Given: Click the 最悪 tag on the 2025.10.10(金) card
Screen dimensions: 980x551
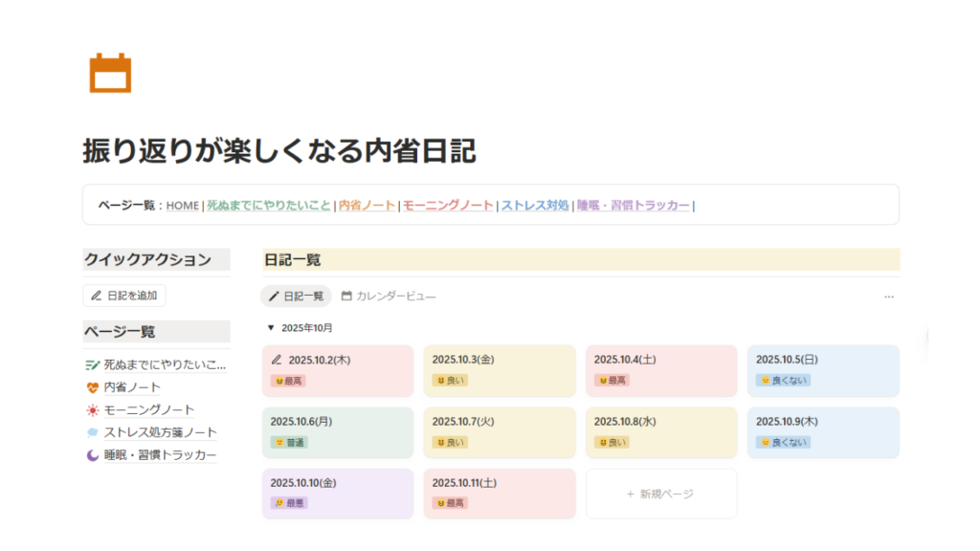Looking at the screenshot, I should coord(289,503).
